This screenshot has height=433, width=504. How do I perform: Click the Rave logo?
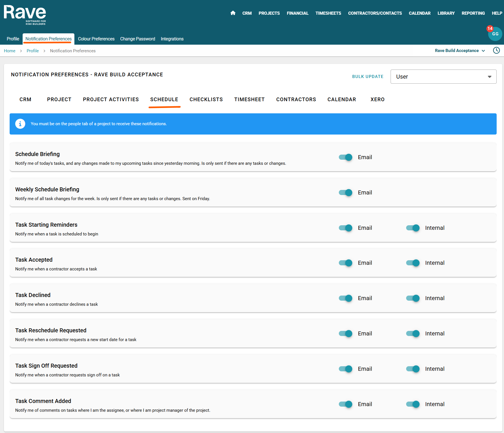point(25,15)
